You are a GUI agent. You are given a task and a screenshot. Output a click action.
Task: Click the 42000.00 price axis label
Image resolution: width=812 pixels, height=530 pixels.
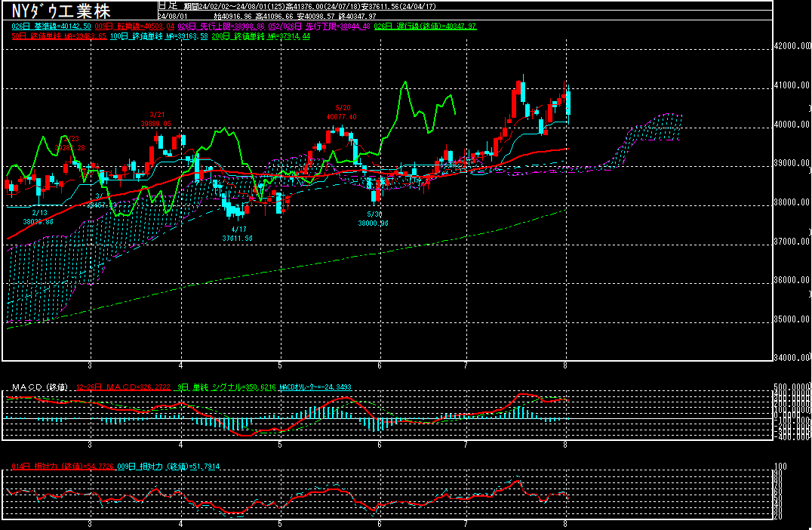792,46
